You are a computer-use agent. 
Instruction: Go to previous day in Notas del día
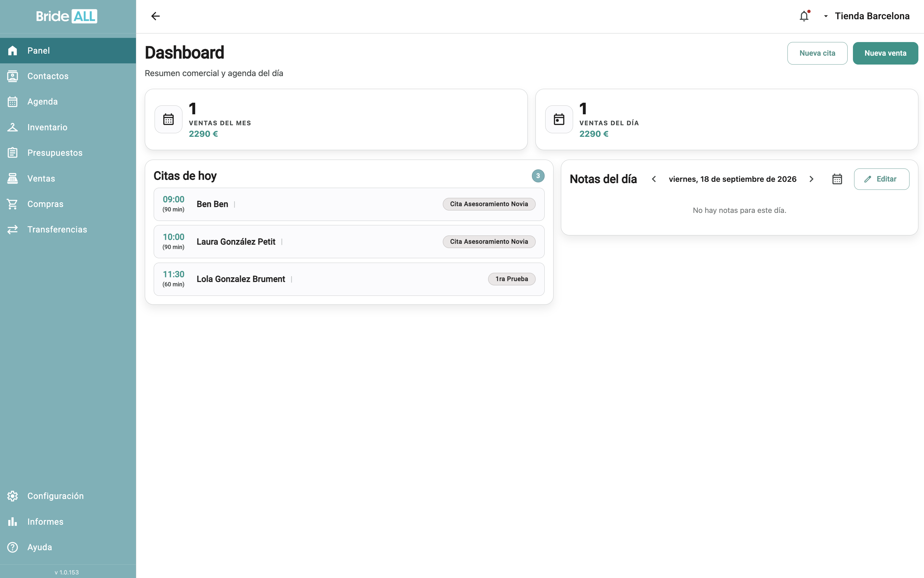(x=654, y=179)
